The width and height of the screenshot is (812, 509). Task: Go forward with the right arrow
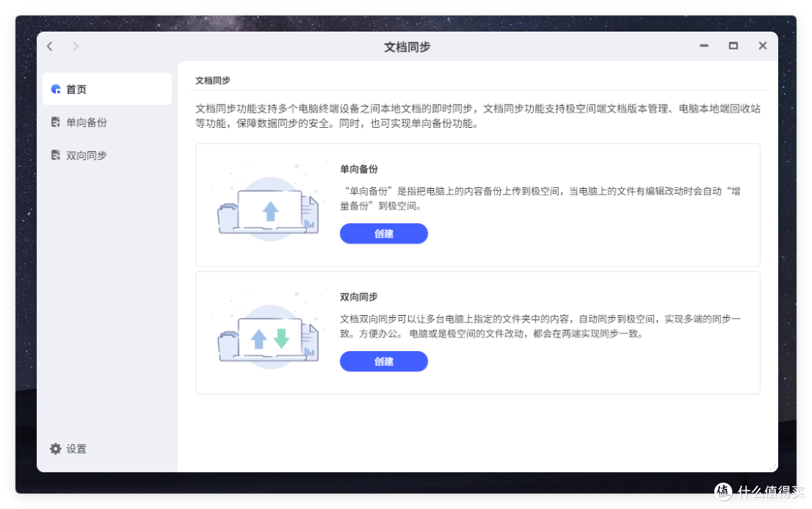(x=76, y=46)
